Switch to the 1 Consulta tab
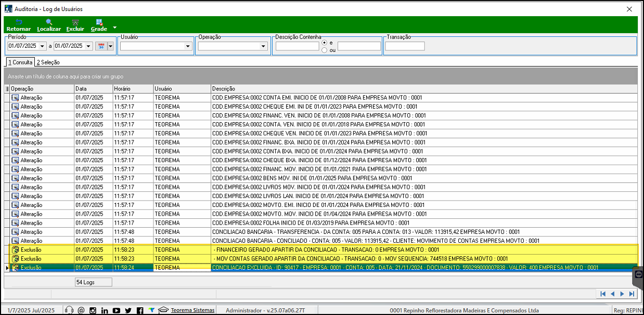The image size is (644, 315). pyautogui.click(x=20, y=62)
